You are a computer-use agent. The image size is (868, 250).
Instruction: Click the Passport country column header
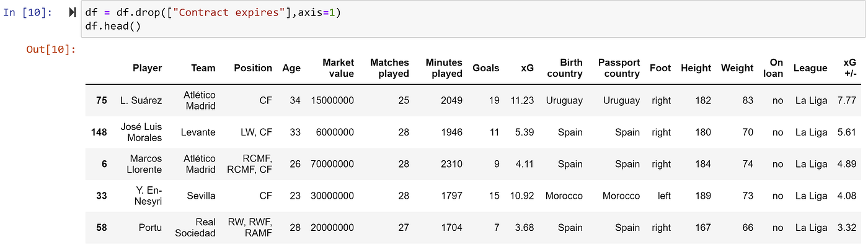tap(619, 68)
